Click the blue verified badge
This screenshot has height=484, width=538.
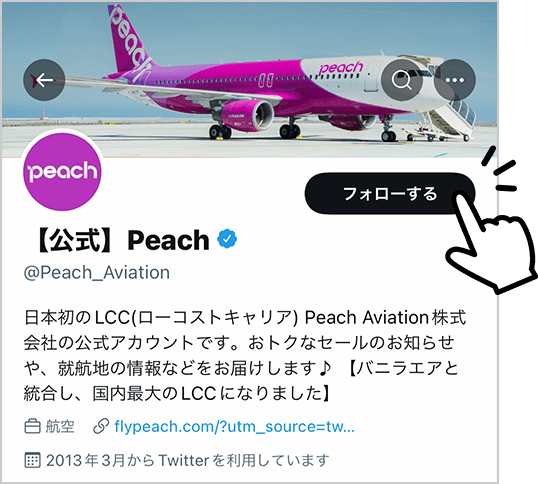tap(227, 239)
